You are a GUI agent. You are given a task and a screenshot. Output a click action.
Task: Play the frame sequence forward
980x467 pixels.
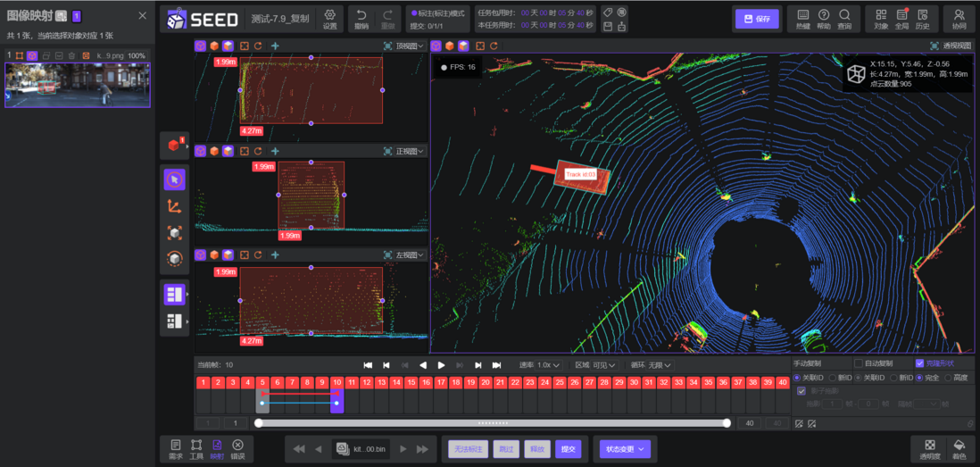(441, 364)
